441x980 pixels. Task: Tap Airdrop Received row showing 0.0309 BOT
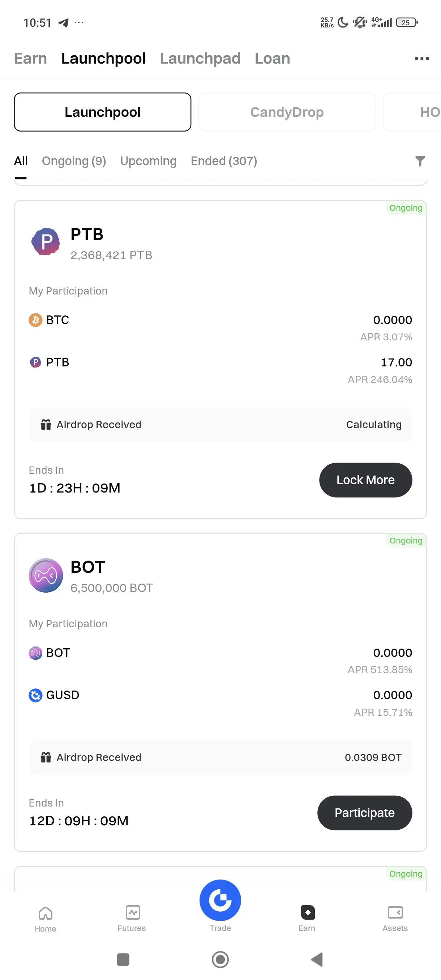pyautogui.click(x=220, y=757)
